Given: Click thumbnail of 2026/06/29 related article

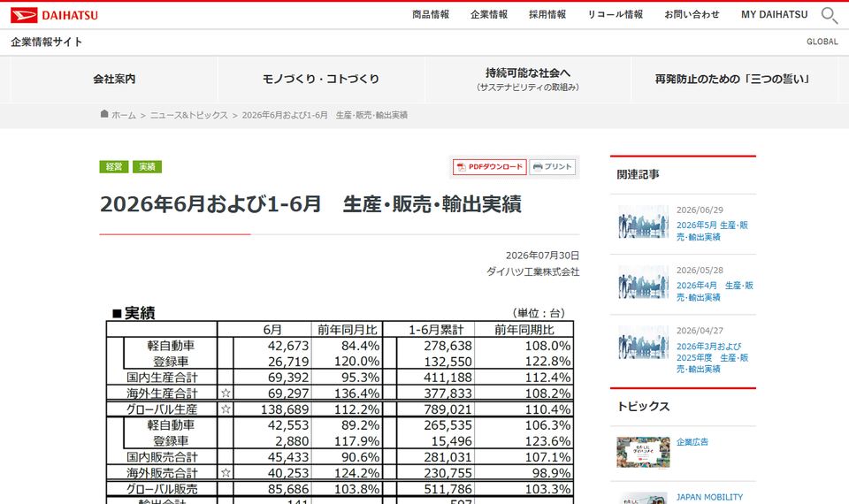Looking at the screenshot, I should click(x=643, y=222).
